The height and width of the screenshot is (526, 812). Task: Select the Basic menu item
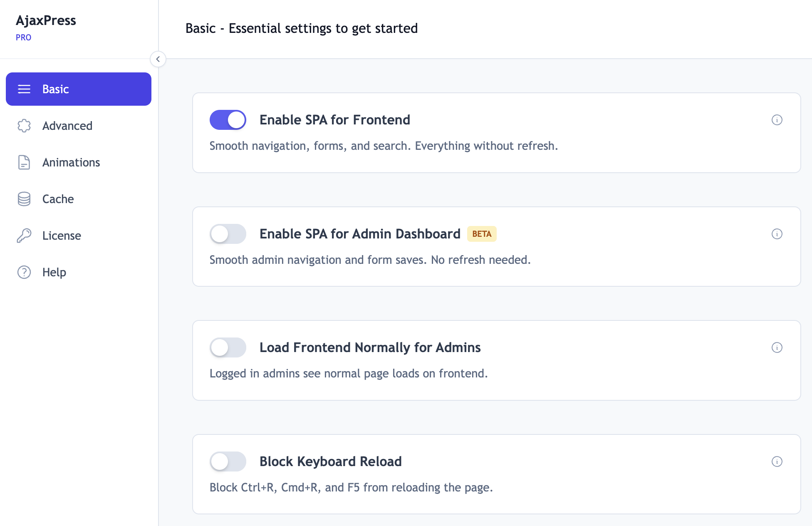point(79,89)
